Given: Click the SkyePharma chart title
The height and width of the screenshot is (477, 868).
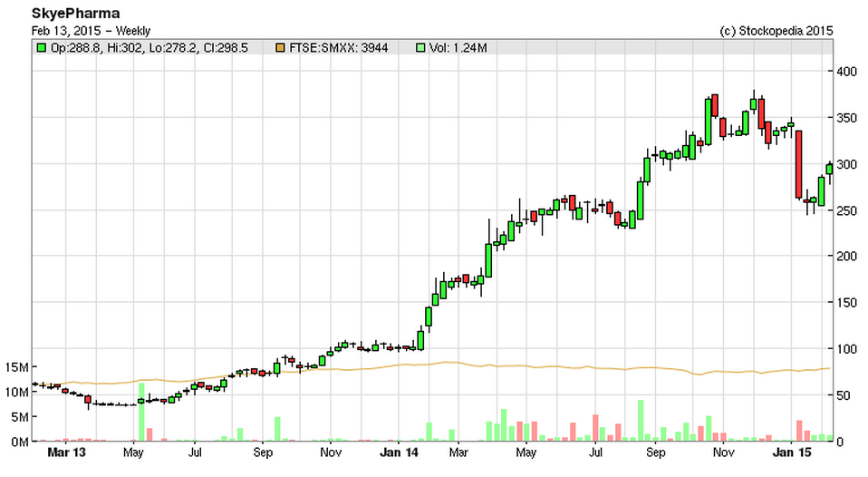Looking at the screenshot, I should coord(75,14).
